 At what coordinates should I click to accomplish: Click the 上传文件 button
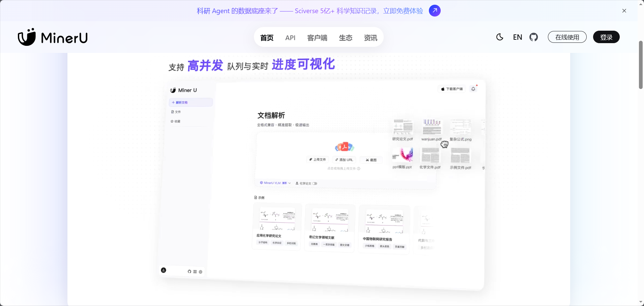(318, 159)
